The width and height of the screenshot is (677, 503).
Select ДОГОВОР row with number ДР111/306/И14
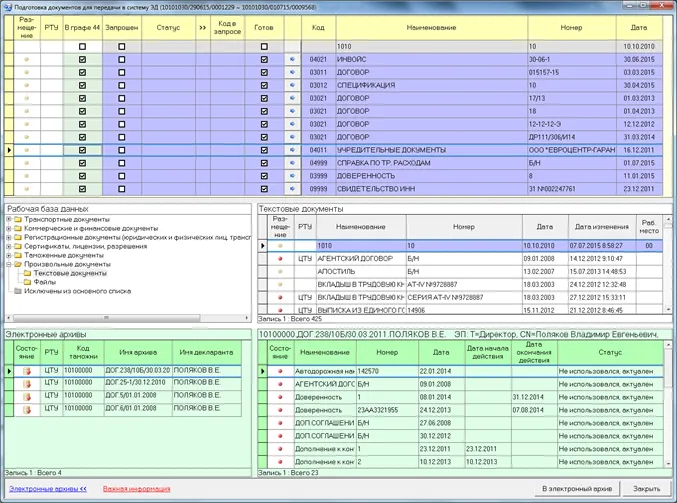tap(338, 137)
